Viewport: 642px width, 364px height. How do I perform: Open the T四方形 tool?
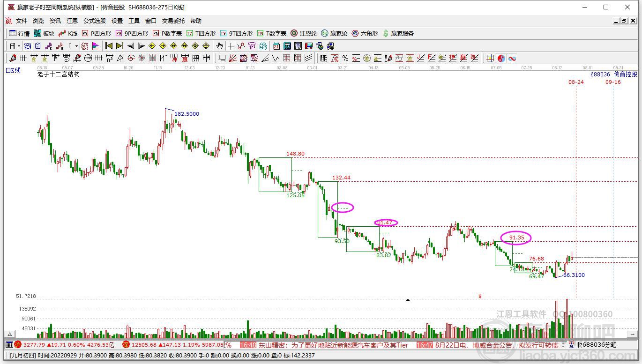click(x=201, y=33)
